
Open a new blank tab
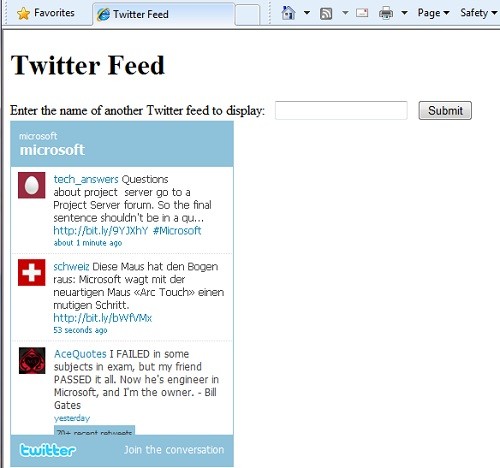coord(247,15)
